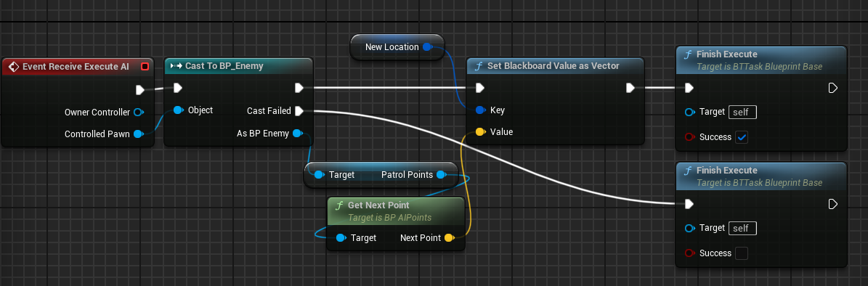Click the 'Cast Failed' label text
The height and width of the screenshot is (286, 868).
(269, 110)
